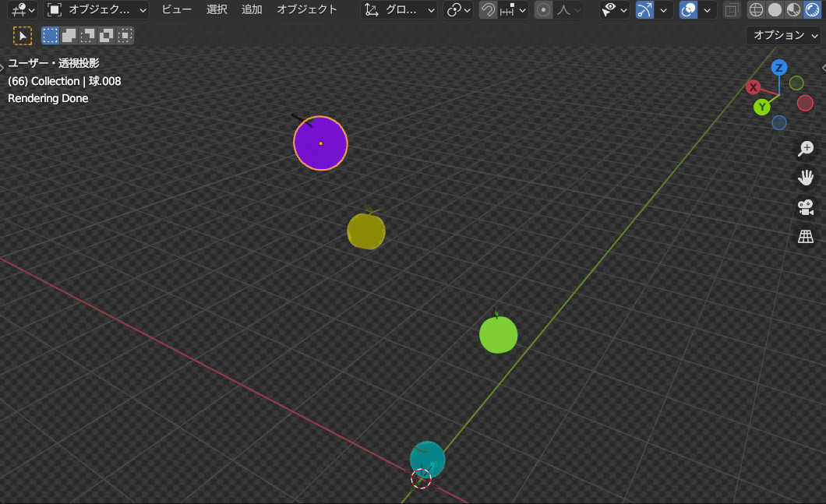Click the pan view hand icon
826x504 pixels.
point(806,178)
